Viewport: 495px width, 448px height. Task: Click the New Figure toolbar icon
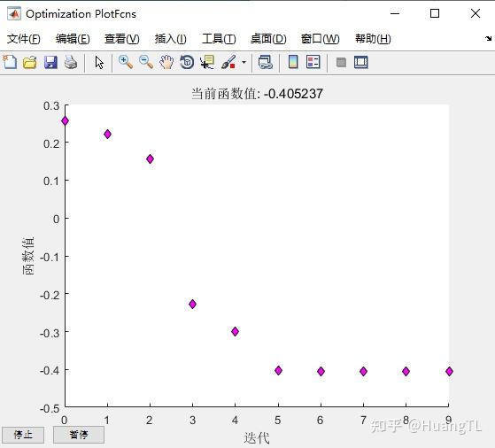tap(10, 62)
